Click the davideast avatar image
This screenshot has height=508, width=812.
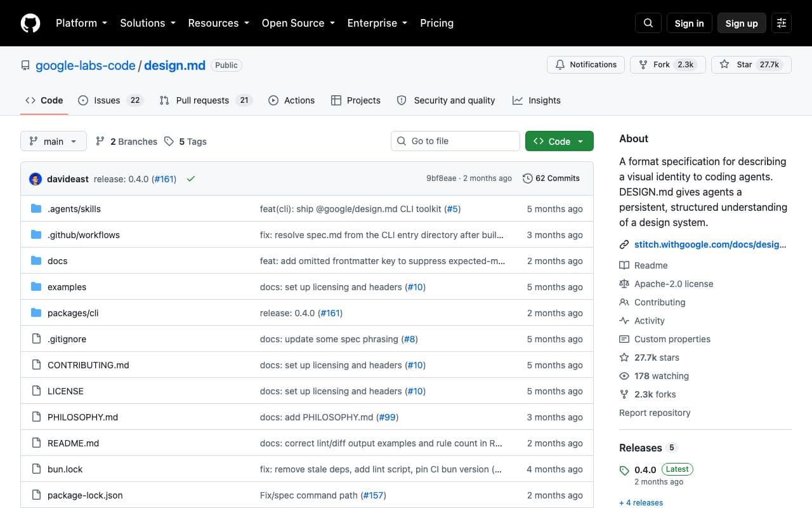click(36, 178)
